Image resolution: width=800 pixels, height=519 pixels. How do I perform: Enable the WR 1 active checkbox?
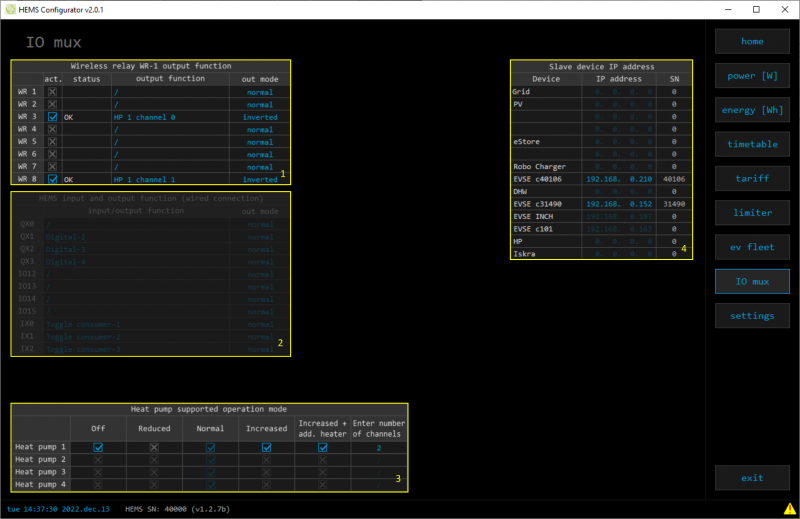[53, 92]
